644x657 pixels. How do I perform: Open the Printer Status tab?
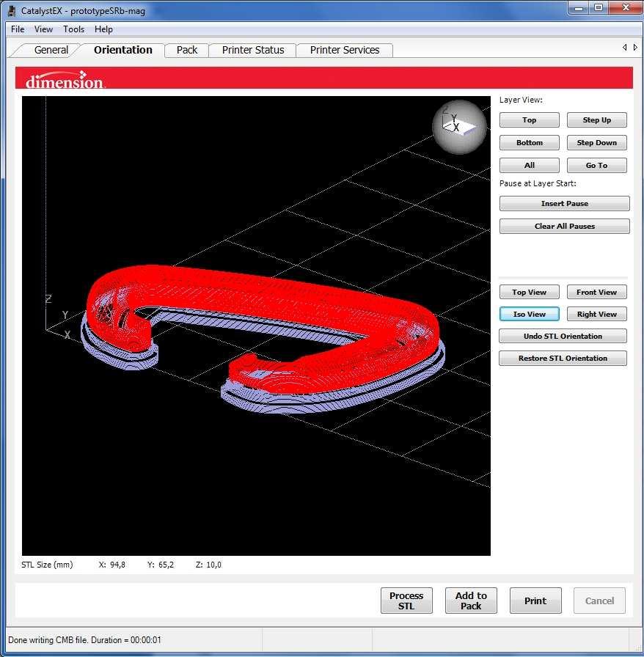253,50
